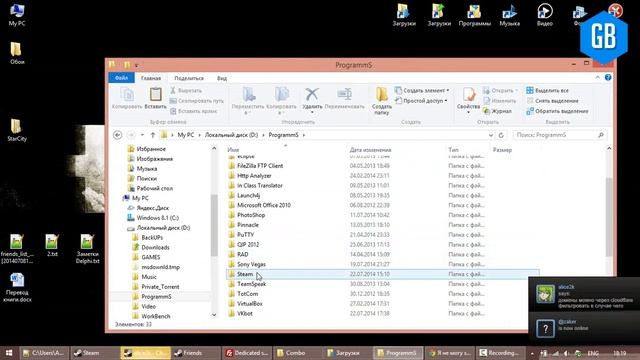
Task: Sort by the Тип column header
Action: (453, 150)
